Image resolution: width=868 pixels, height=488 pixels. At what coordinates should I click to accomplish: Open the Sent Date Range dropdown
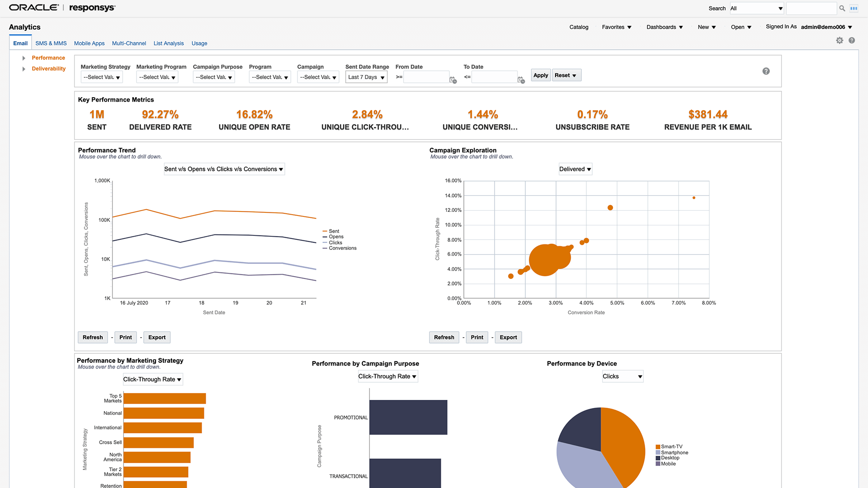point(366,76)
